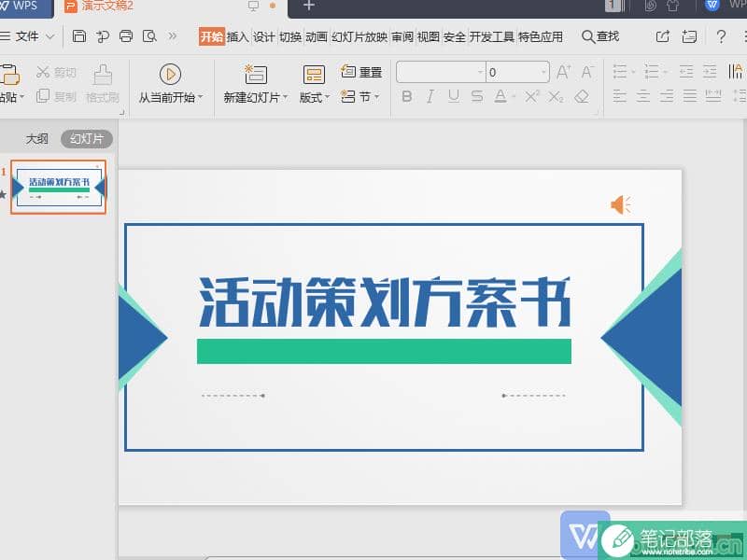Open the 特色应用 ribbon tab

[x=541, y=36]
